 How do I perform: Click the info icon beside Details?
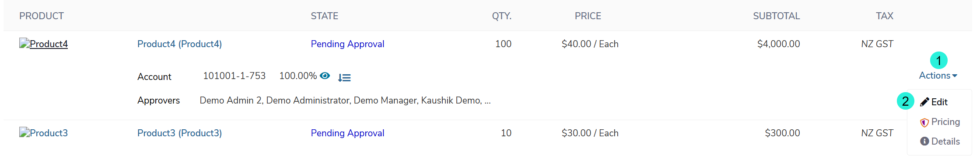pos(924,141)
